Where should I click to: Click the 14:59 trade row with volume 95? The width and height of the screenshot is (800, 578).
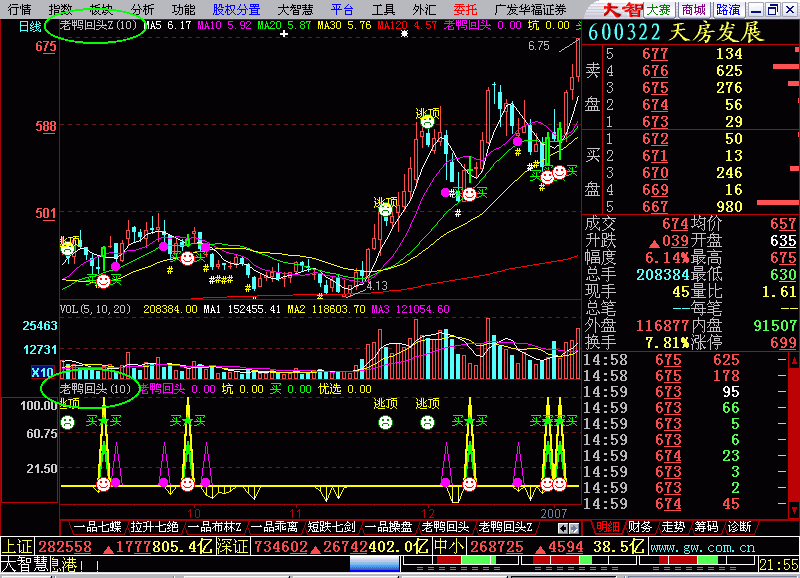click(x=685, y=392)
